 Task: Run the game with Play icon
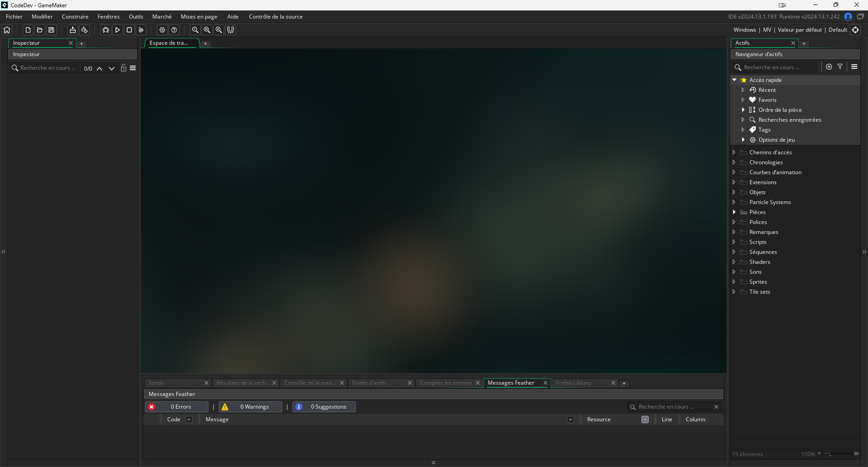coord(118,30)
